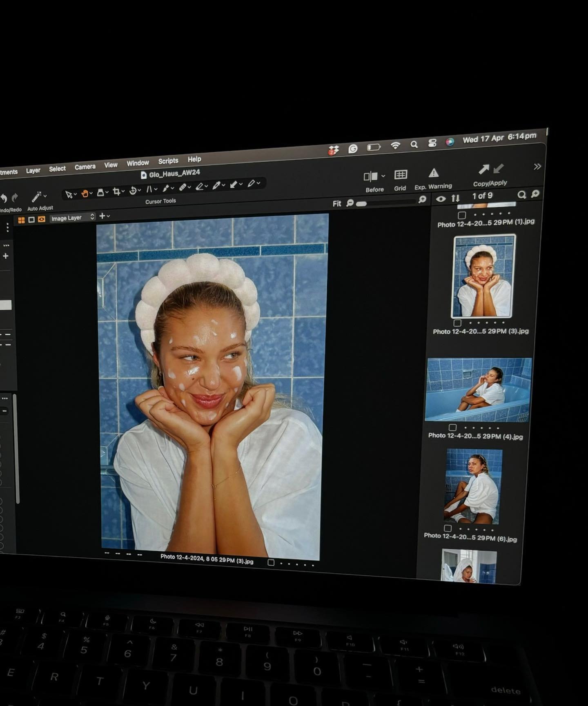588x706 pixels.
Task: Tick the color tag box under Photo (3) thumbnail
Action: click(x=457, y=323)
